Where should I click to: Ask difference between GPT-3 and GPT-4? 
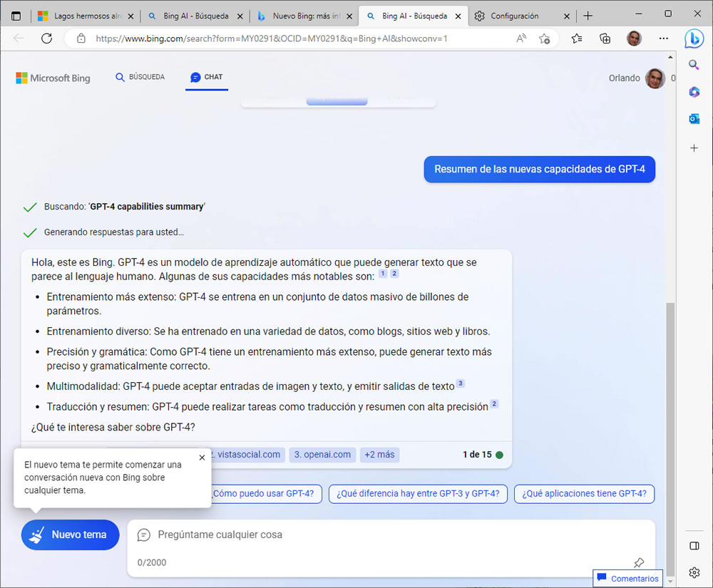[x=418, y=494]
